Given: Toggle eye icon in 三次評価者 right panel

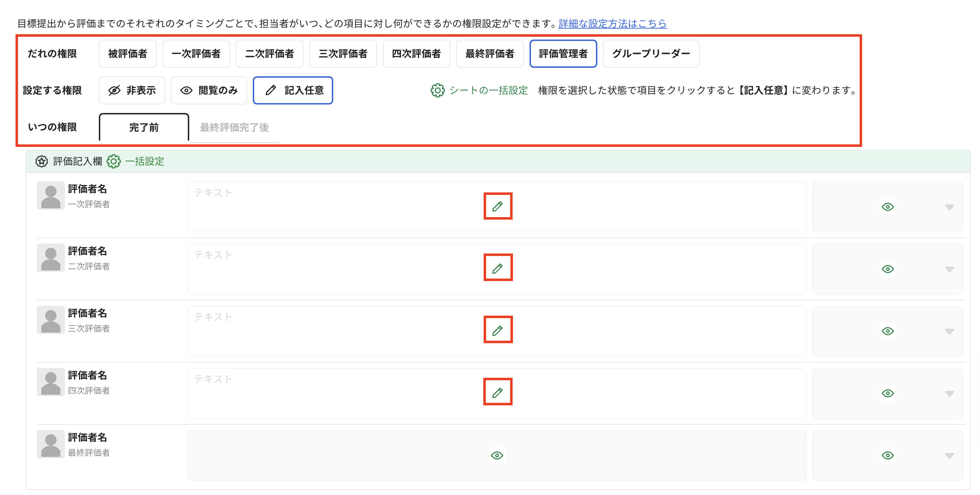Looking at the screenshot, I should pos(888,330).
